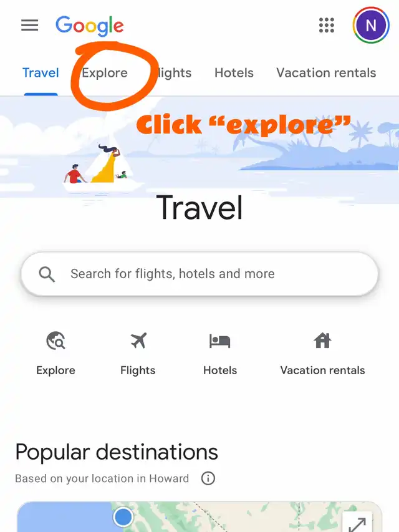
Task: Click the magnifier icon in search bar
Action: click(x=47, y=274)
